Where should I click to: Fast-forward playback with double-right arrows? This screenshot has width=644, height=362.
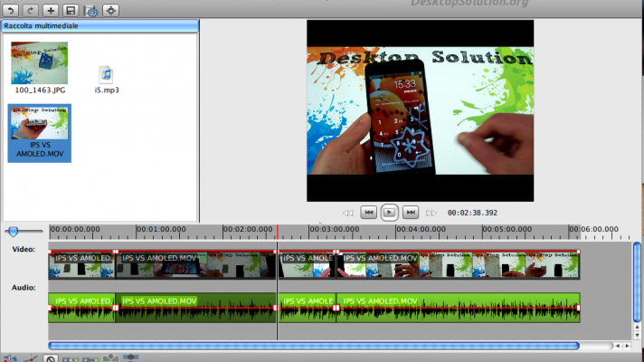tap(431, 213)
